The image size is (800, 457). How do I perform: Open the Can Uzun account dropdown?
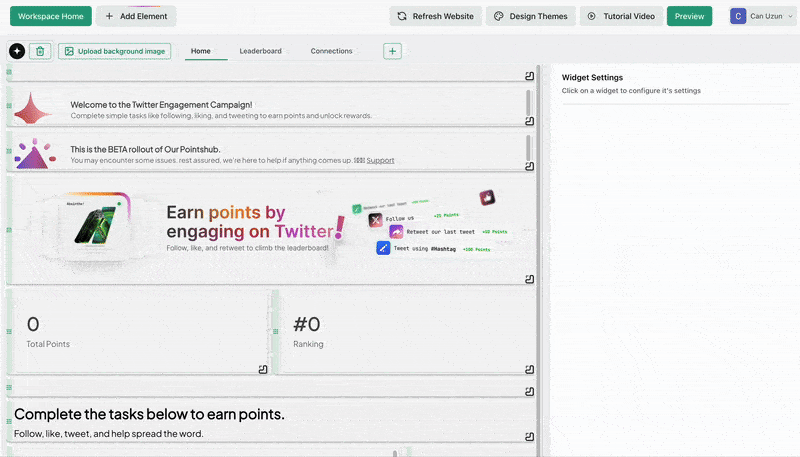[762, 16]
